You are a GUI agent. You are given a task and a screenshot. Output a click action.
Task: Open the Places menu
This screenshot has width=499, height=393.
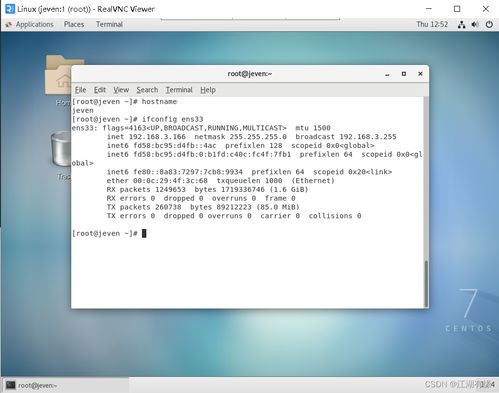pos(74,24)
